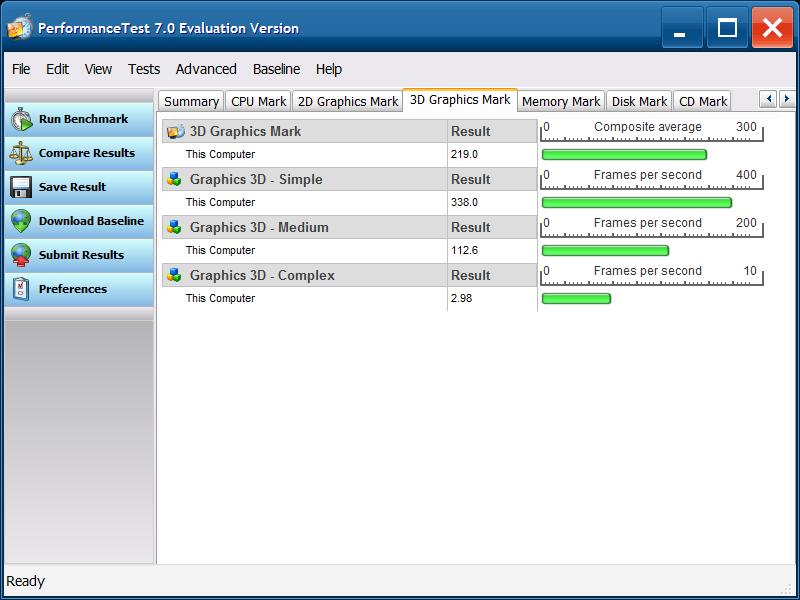Switch to the 2D Graphics Mark tab
The width and height of the screenshot is (800, 600).
point(347,102)
